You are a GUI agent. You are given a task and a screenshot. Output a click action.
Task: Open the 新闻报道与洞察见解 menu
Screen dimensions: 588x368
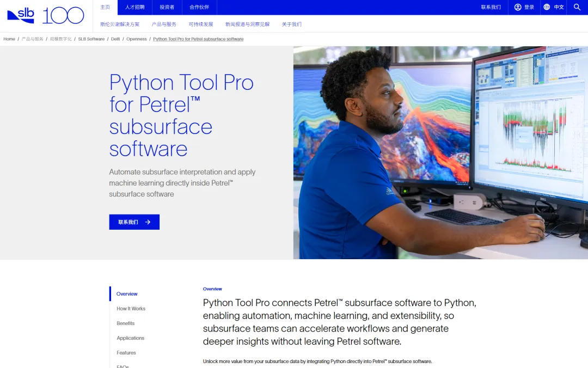point(247,24)
